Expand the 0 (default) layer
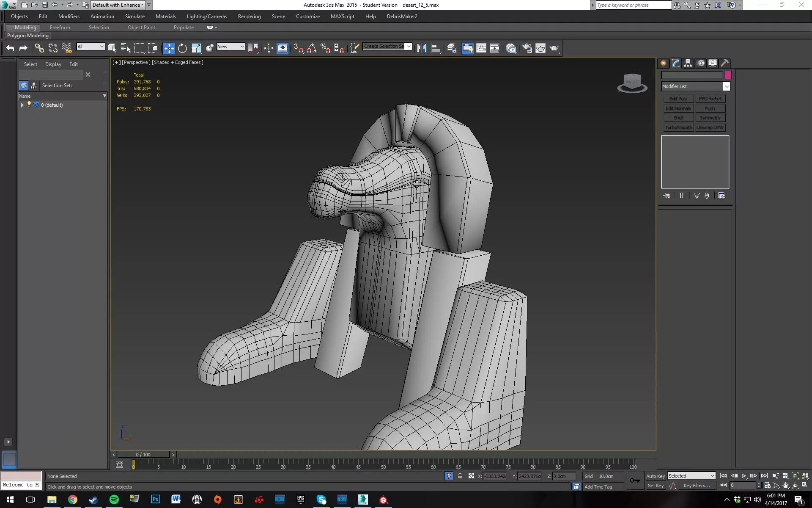Image resolution: width=812 pixels, height=508 pixels. (22, 105)
